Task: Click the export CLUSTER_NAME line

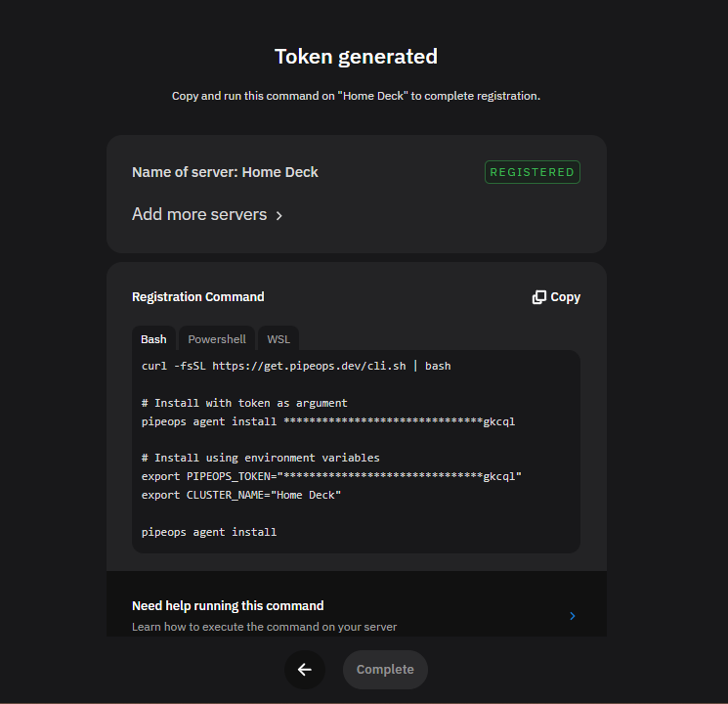Action: [x=241, y=495]
